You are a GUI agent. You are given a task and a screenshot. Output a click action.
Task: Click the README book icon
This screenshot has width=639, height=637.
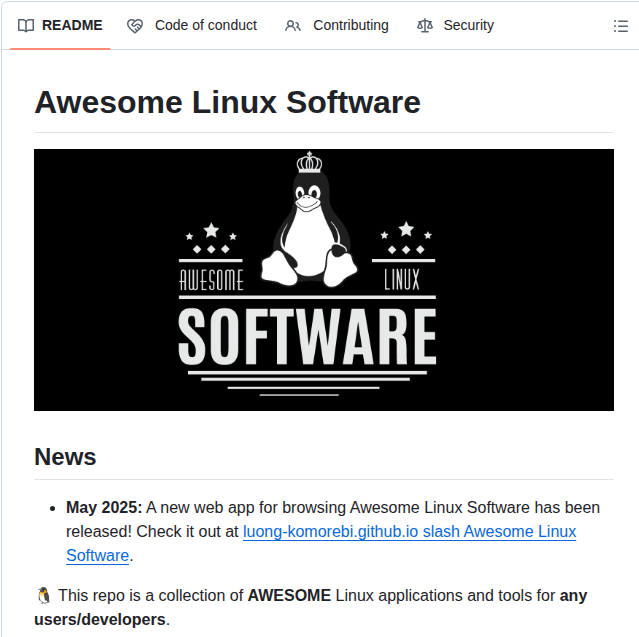pos(26,26)
